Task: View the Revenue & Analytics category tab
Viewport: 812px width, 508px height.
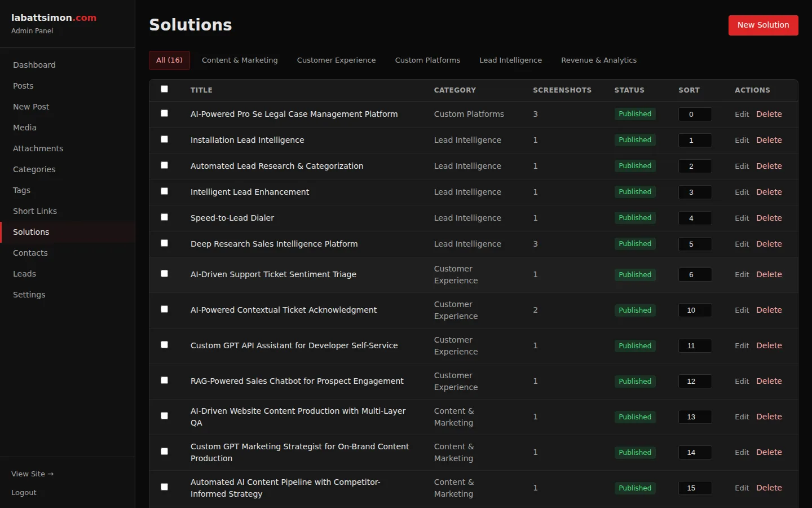Action: click(599, 60)
